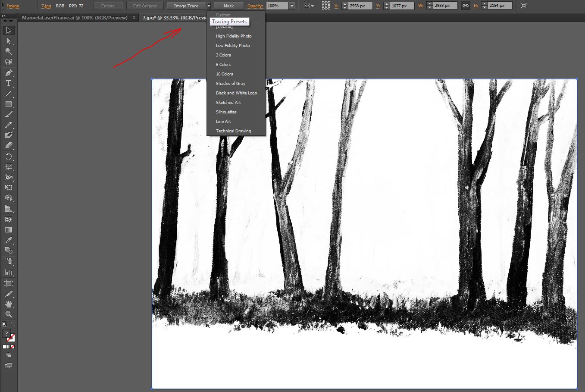This screenshot has width=585, height=392.
Task: Select the Mesh tool
Action: coord(9,220)
